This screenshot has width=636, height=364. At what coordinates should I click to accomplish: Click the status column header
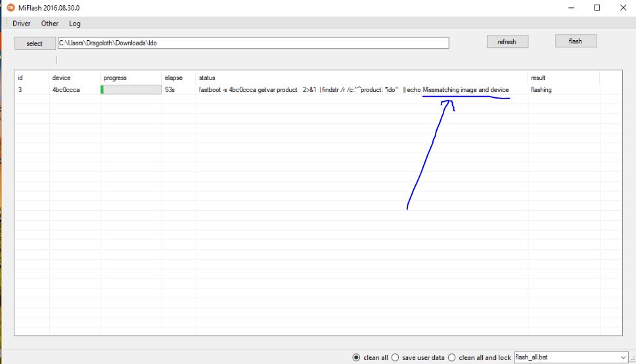(x=362, y=78)
